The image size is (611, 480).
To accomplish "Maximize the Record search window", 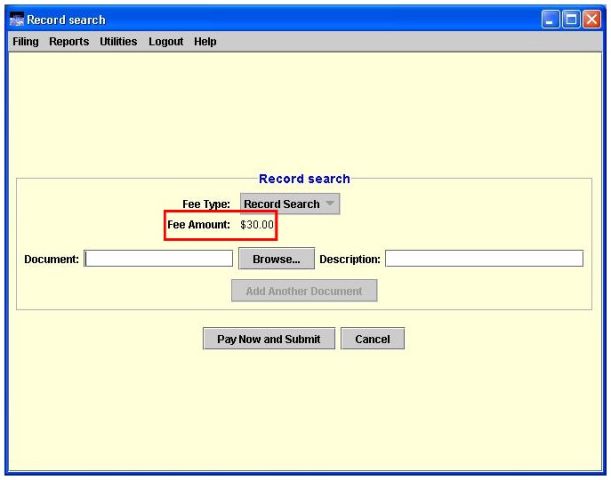I will pos(571,19).
